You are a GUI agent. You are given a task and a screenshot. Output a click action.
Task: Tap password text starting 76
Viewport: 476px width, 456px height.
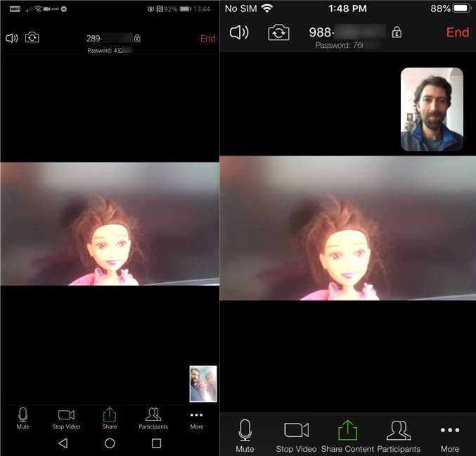(347, 45)
